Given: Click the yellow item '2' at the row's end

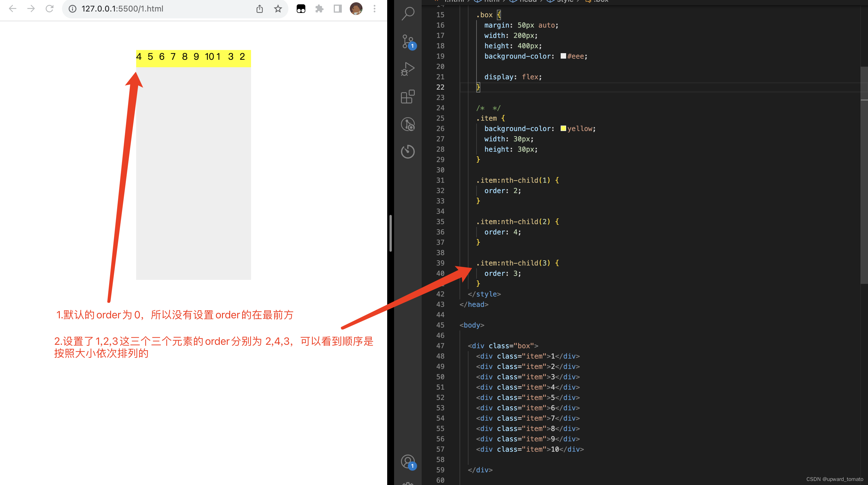Looking at the screenshot, I should pos(245,58).
